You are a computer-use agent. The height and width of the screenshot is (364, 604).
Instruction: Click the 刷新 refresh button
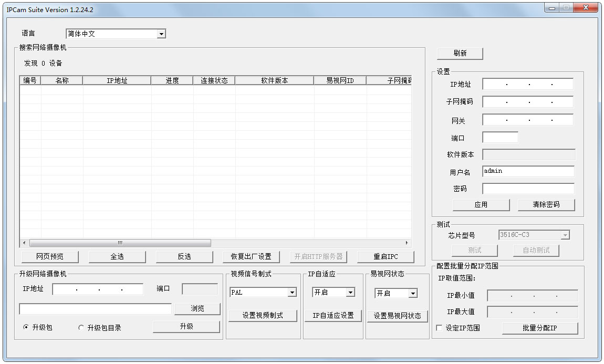click(460, 53)
